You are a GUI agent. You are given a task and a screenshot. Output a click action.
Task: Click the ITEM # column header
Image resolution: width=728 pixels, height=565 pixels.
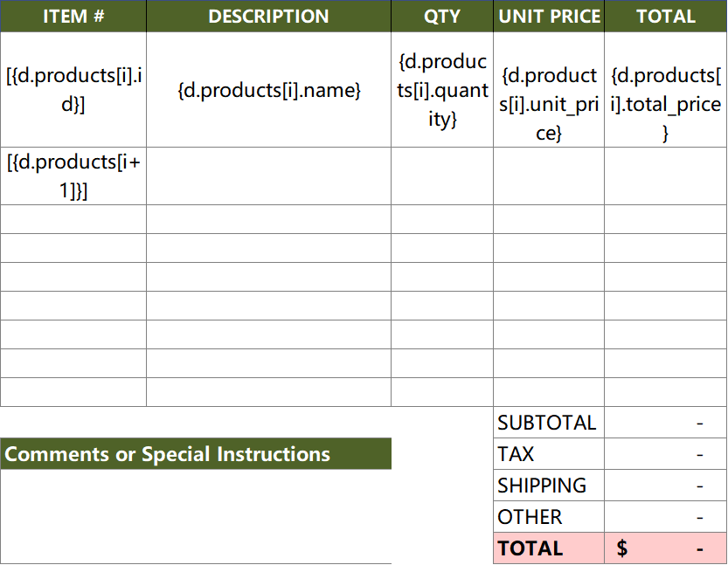pyautogui.click(x=73, y=17)
